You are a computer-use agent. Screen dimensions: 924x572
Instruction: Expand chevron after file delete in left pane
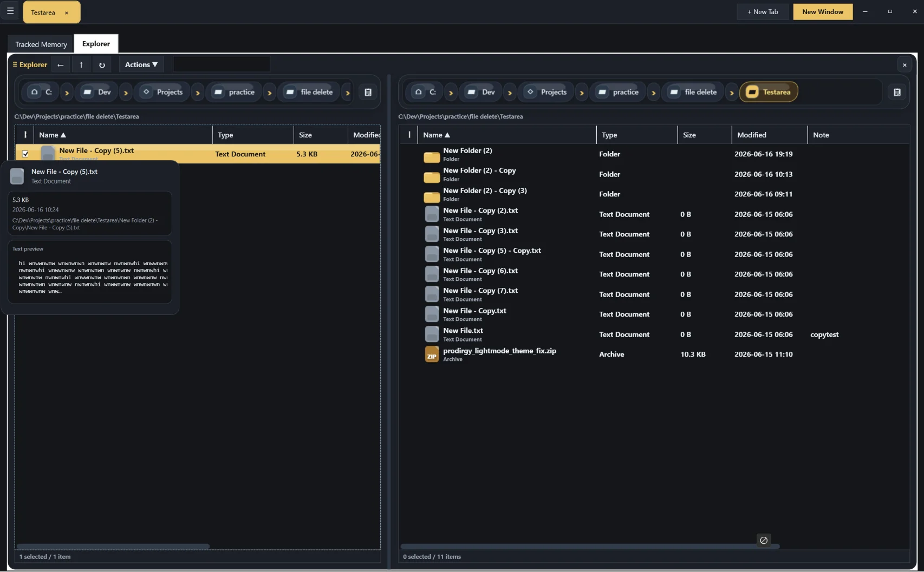(348, 93)
